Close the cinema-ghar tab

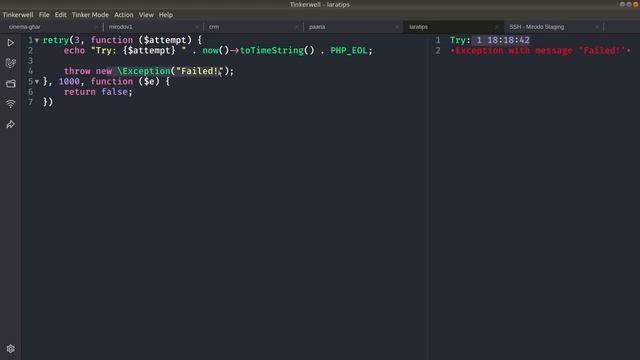pos(96,27)
